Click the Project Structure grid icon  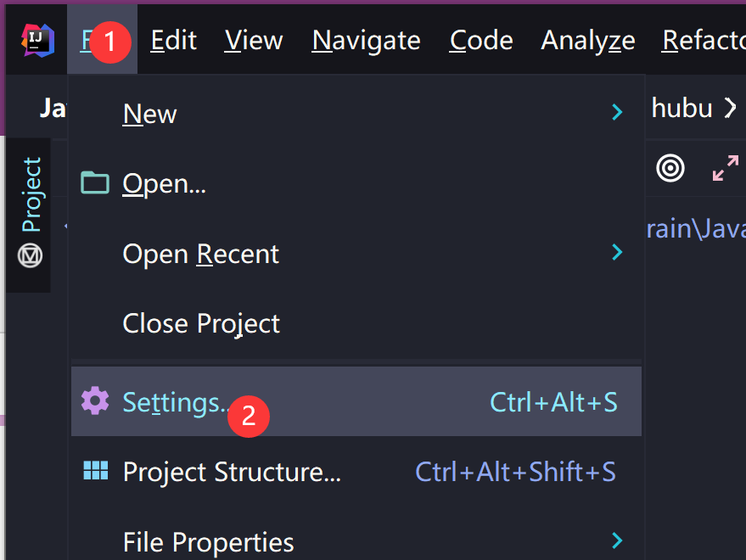tap(95, 472)
